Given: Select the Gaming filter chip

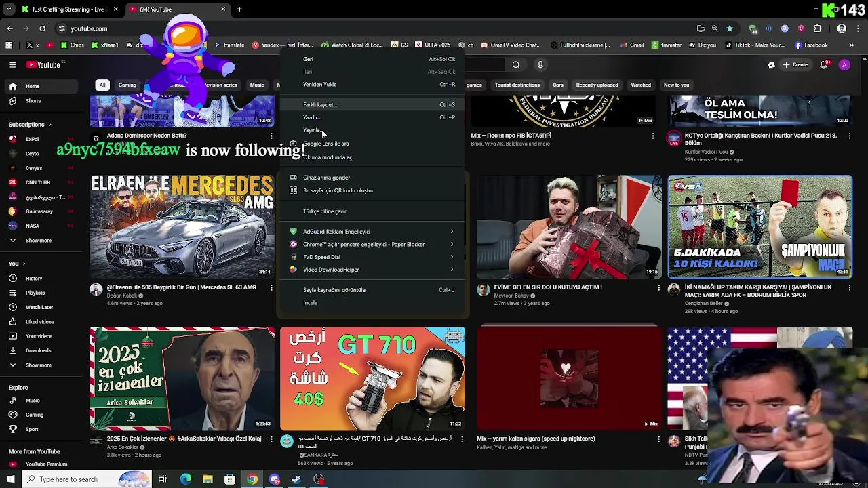Looking at the screenshot, I should coord(127,85).
